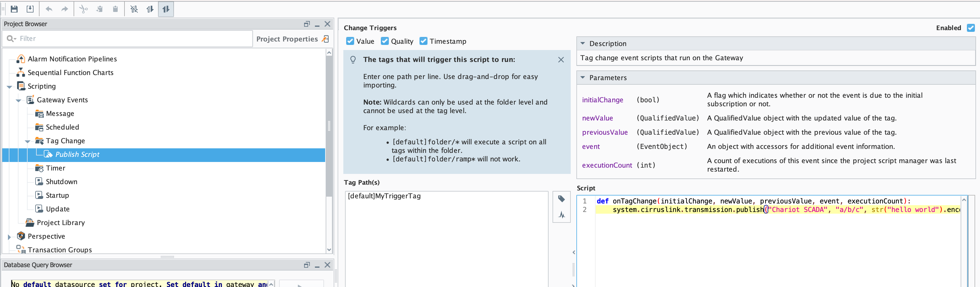Click the Redo arrow in toolbar
The image size is (980, 287).
click(x=65, y=9)
